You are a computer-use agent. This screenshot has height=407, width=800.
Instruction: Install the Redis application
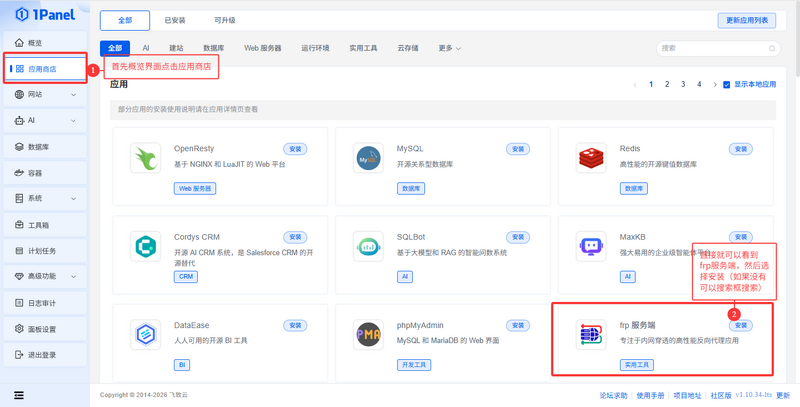click(741, 148)
